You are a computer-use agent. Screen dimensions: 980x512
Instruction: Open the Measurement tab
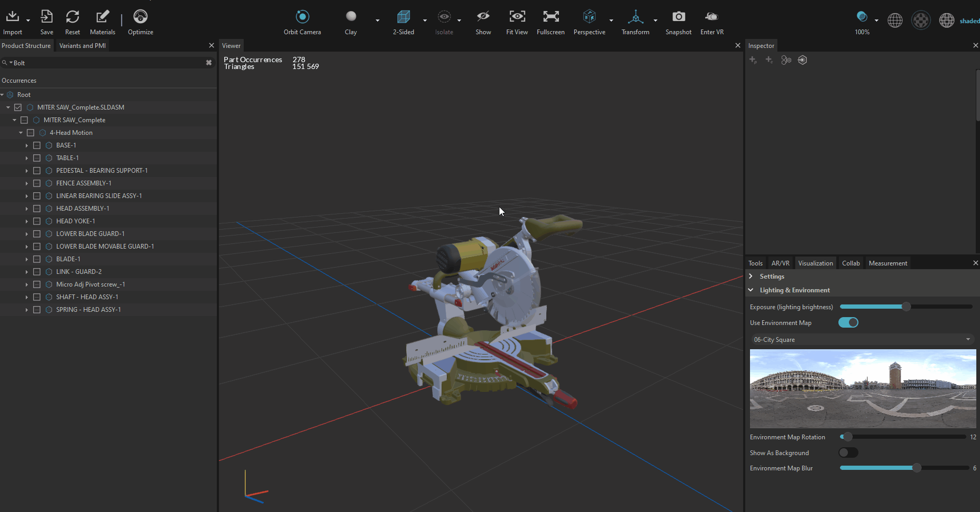(887, 263)
